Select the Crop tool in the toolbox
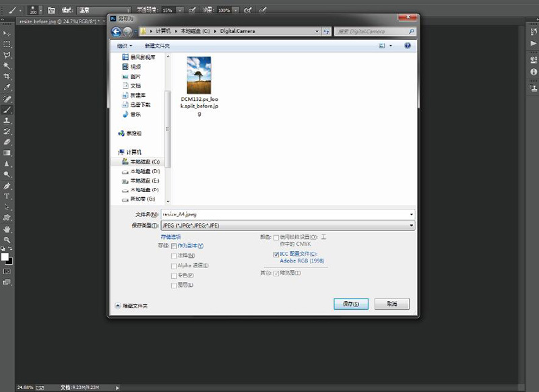539x392 pixels. [x=7, y=77]
